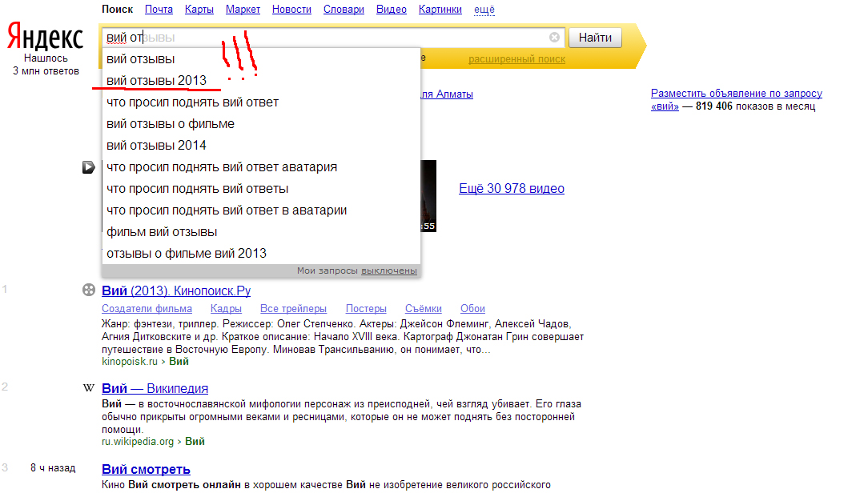Click the Wikipedia W icon
This screenshot has width=868, height=493.
(x=89, y=388)
